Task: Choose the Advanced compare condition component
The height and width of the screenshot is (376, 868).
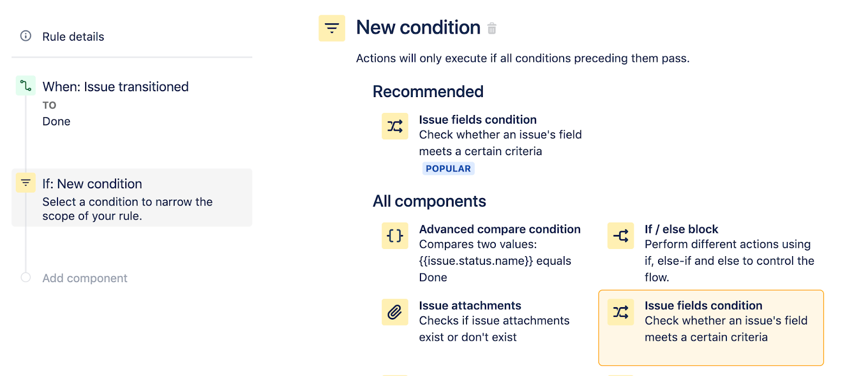Action: pyautogui.click(x=499, y=229)
